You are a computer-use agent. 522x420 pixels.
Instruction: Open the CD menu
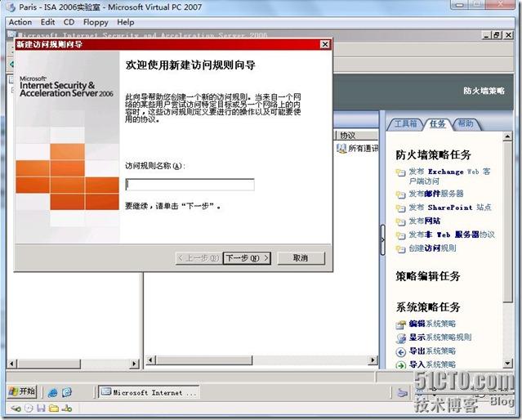(69, 22)
